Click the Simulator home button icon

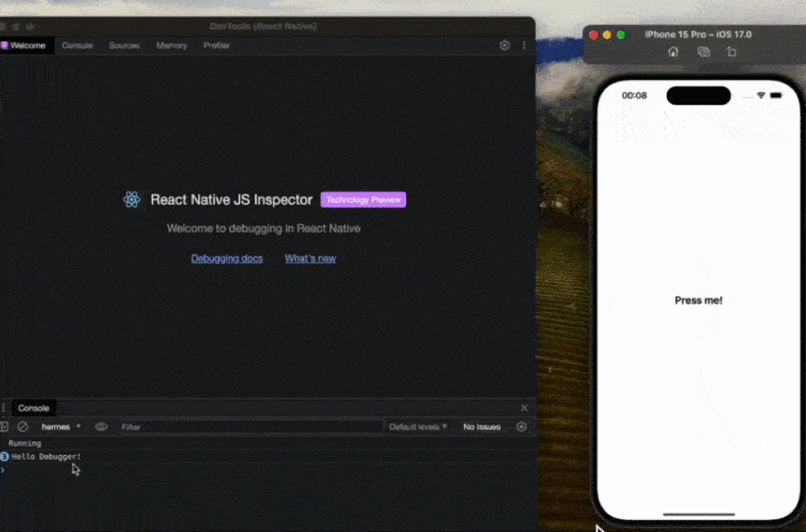click(x=672, y=52)
